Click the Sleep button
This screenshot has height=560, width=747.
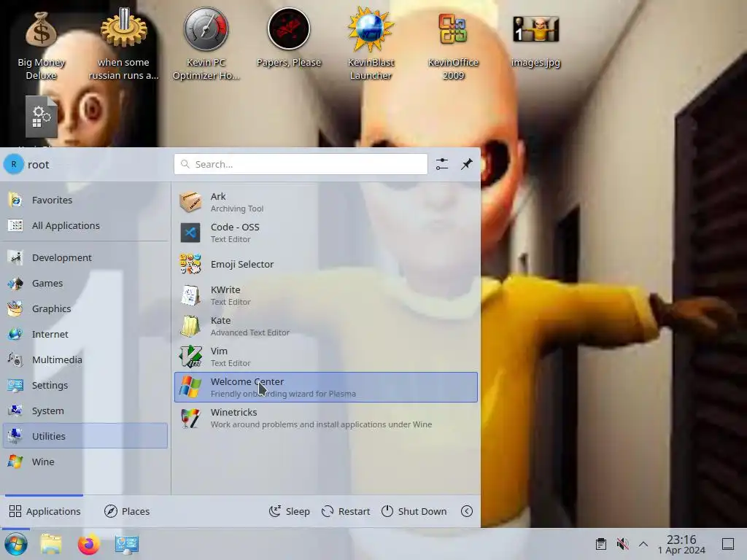pyautogui.click(x=290, y=511)
